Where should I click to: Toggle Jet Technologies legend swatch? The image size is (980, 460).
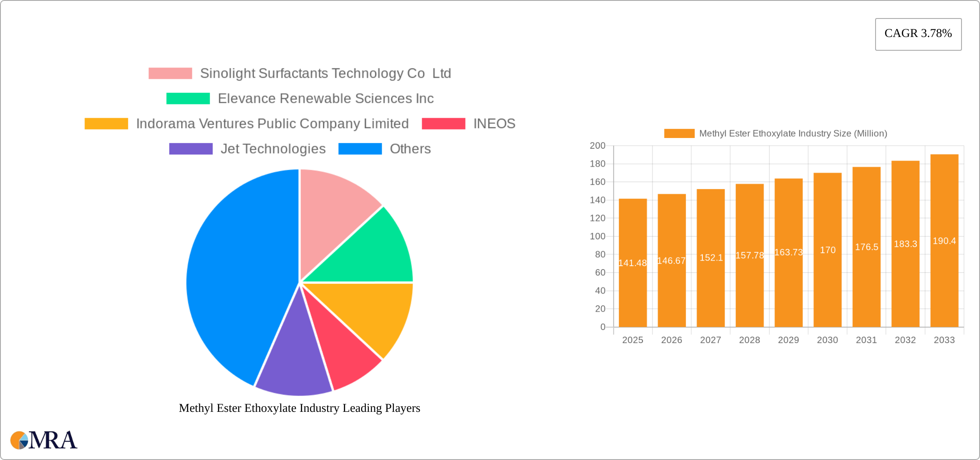191,149
